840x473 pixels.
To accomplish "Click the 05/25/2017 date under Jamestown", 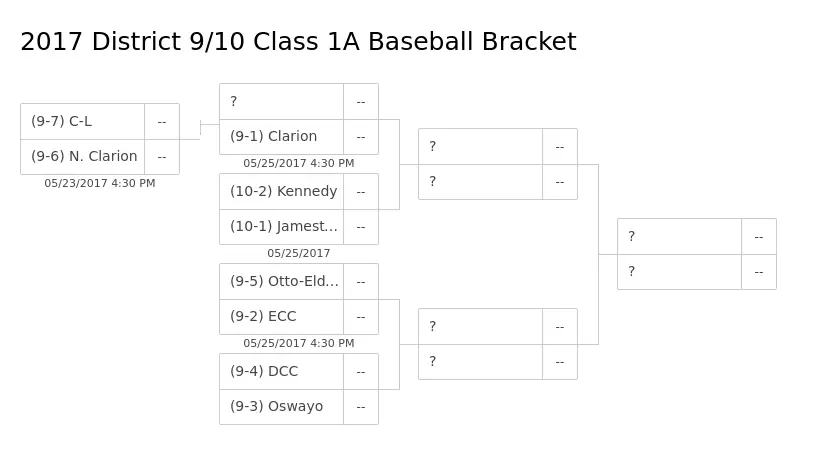I will pyautogui.click(x=299, y=254).
